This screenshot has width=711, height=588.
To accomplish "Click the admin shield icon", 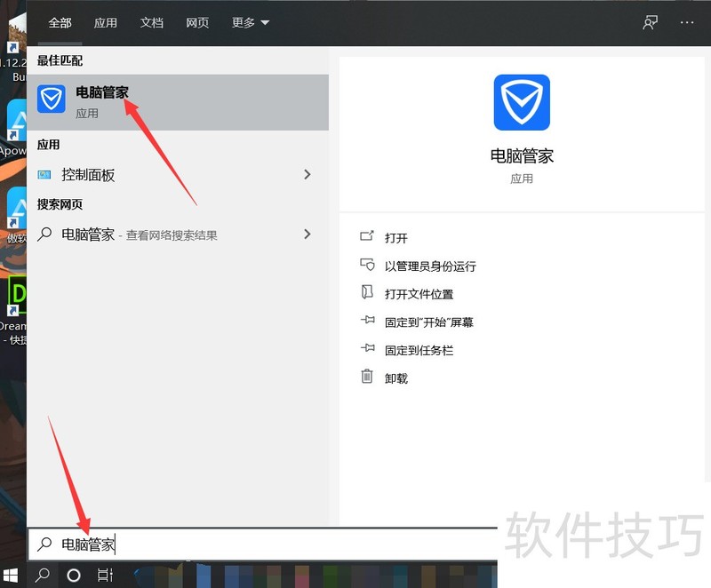I will [x=367, y=264].
